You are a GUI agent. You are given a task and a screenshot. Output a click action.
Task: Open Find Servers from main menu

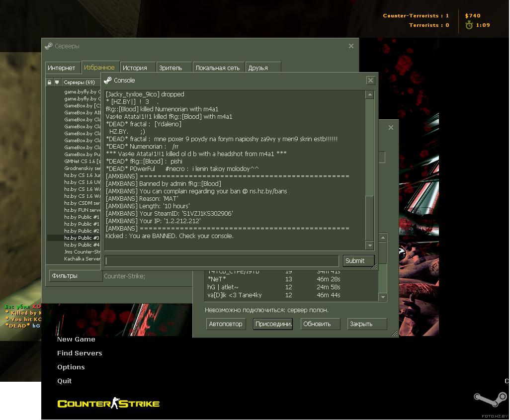[x=80, y=353]
